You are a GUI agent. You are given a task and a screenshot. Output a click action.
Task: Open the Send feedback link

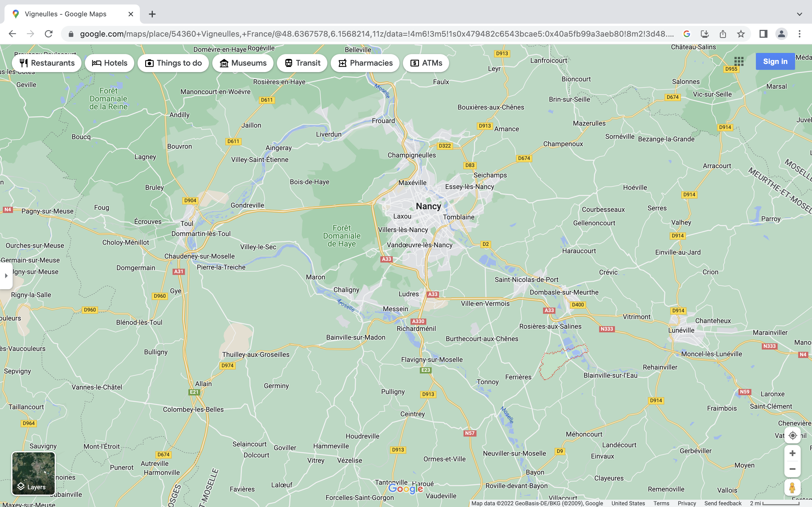coord(723,503)
